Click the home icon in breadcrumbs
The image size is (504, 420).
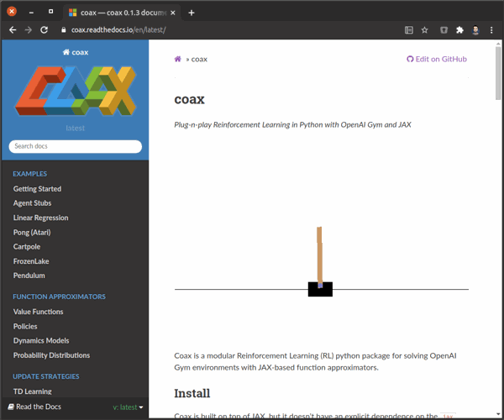click(178, 59)
